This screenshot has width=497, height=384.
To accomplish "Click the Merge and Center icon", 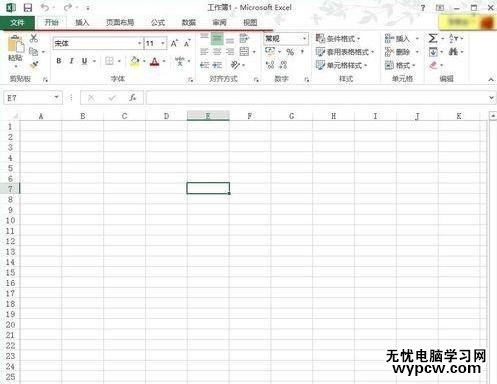I will pyautogui.click(x=244, y=51).
